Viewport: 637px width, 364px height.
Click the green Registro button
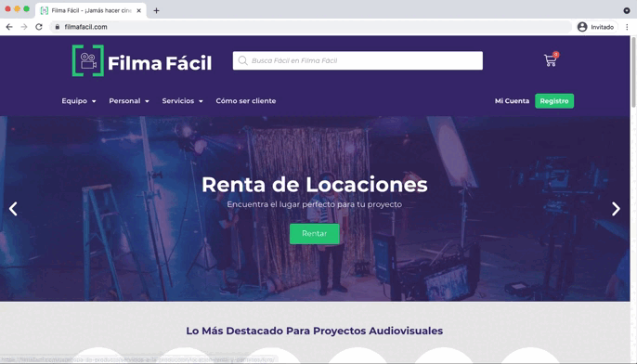[x=554, y=100]
